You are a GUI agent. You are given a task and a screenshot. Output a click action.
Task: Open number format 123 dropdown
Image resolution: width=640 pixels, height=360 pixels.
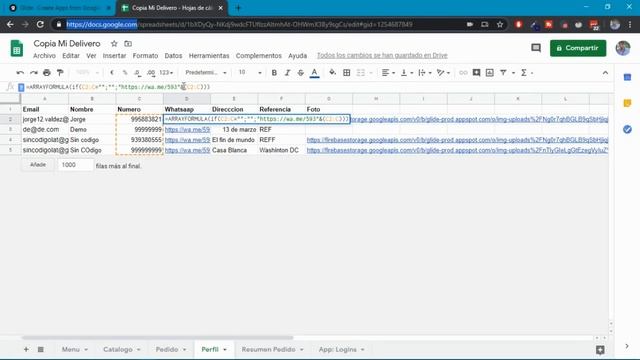click(166, 73)
